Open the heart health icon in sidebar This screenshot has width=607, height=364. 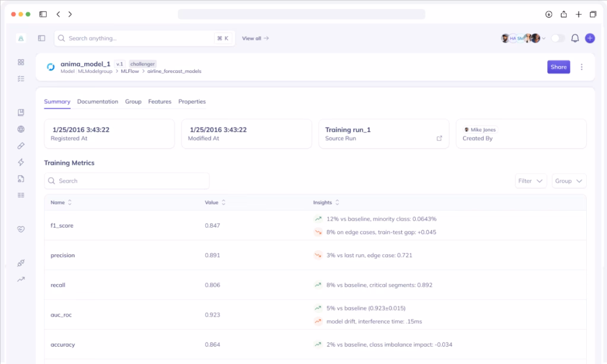[21, 229]
